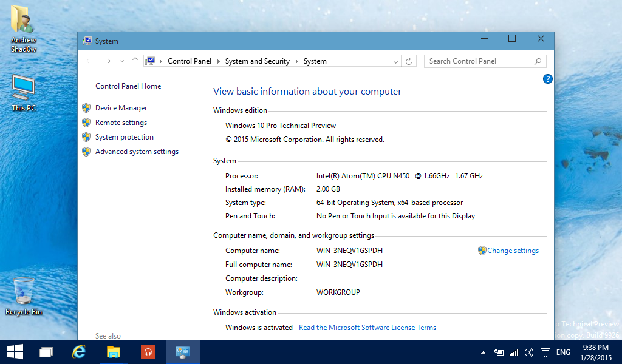Select the System control panel taskbar button
The height and width of the screenshot is (364, 622).
click(x=183, y=352)
